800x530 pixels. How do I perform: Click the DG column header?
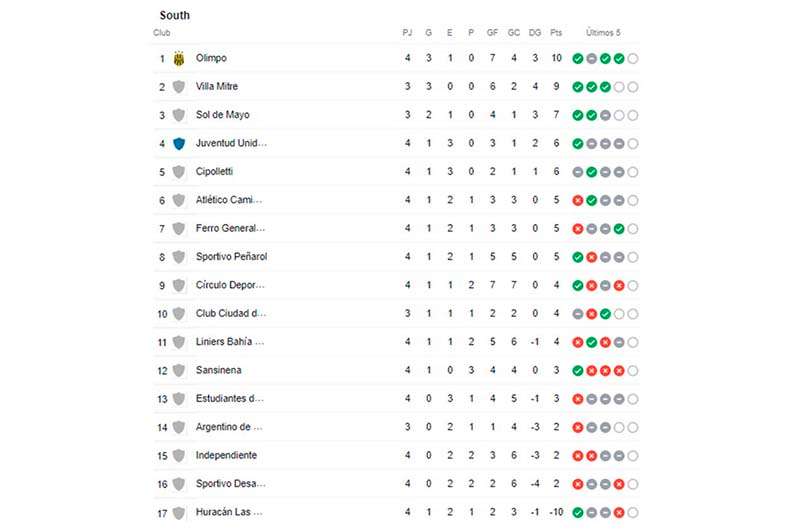535,33
